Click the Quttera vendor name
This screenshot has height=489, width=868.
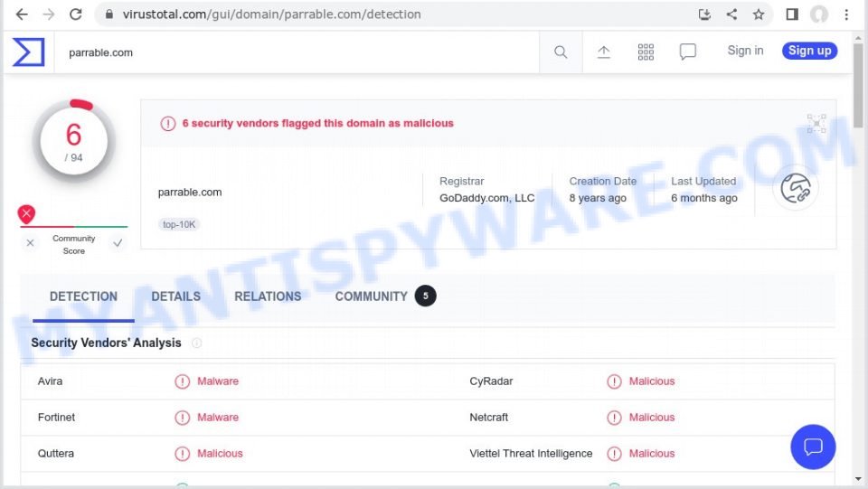(x=56, y=453)
